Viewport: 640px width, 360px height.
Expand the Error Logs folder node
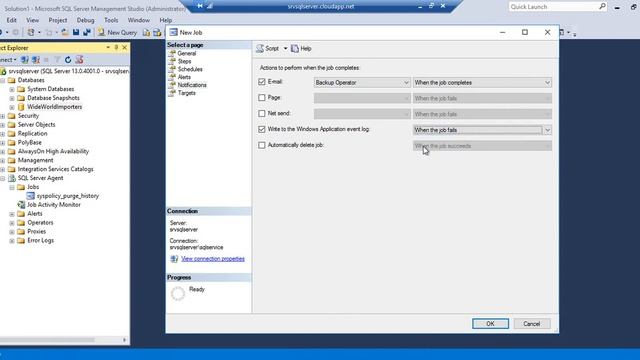click(x=12, y=240)
